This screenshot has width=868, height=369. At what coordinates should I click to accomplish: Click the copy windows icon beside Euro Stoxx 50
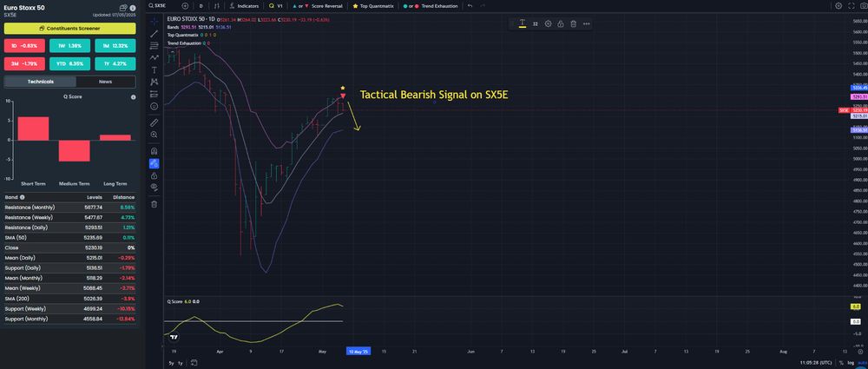pos(123,9)
